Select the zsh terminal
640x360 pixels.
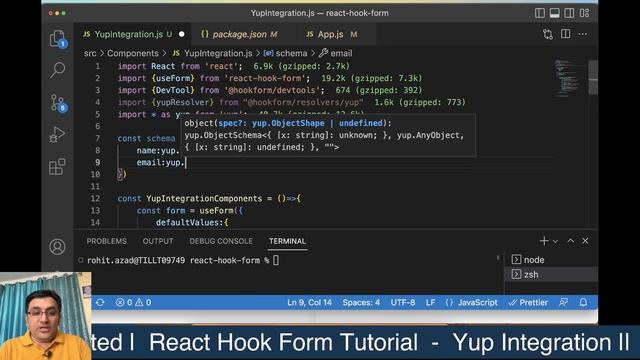pyautogui.click(x=551, y=274)
